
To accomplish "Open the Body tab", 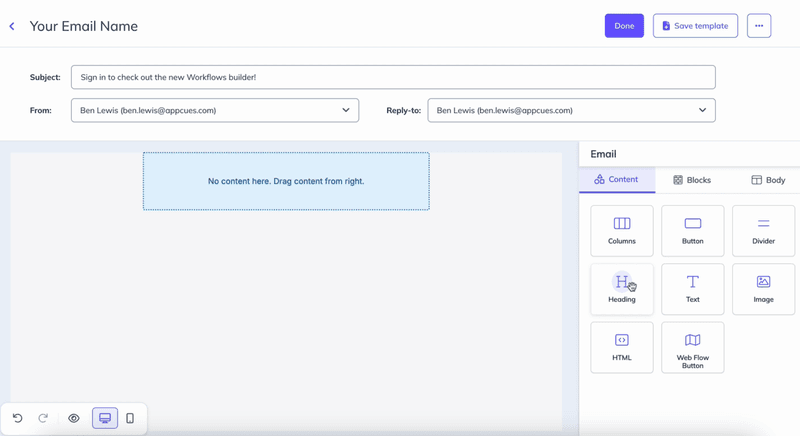I will [768, 180].
